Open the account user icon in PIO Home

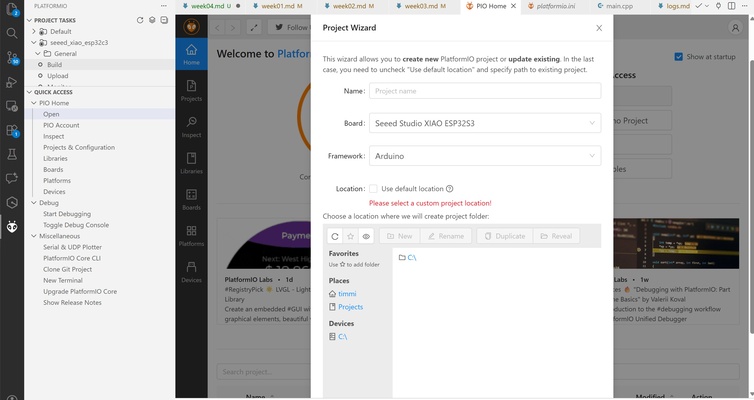coord(735,28)
